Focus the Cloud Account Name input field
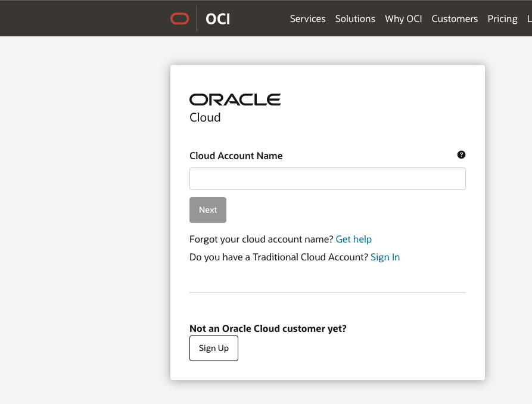 (327, 179)
